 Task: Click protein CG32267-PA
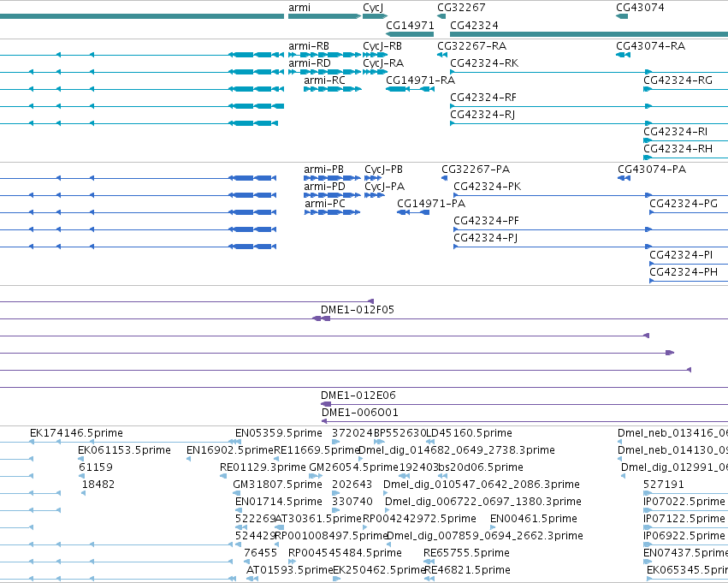[476, 170]
